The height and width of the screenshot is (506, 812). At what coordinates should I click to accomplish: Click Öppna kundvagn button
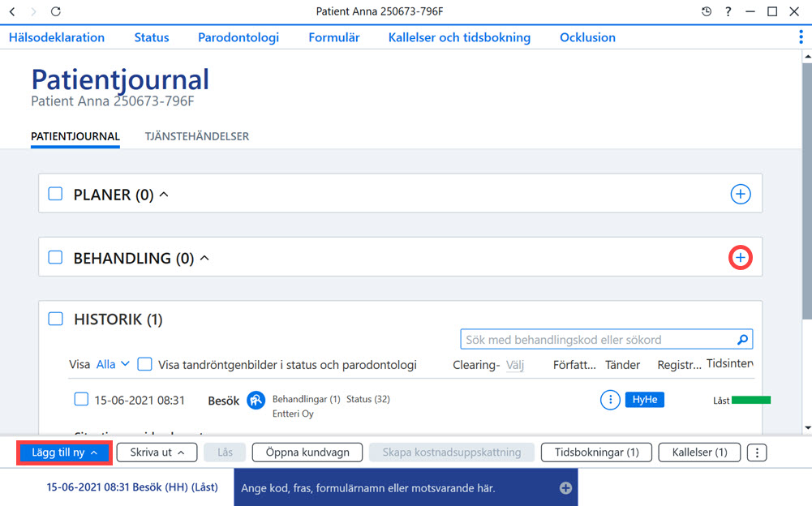[x=307, y=452]
